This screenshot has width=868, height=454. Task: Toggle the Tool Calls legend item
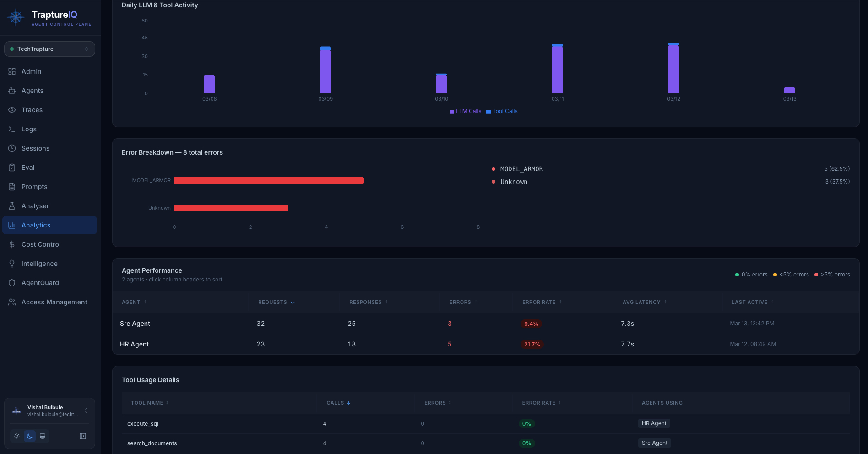coord(501,111)
